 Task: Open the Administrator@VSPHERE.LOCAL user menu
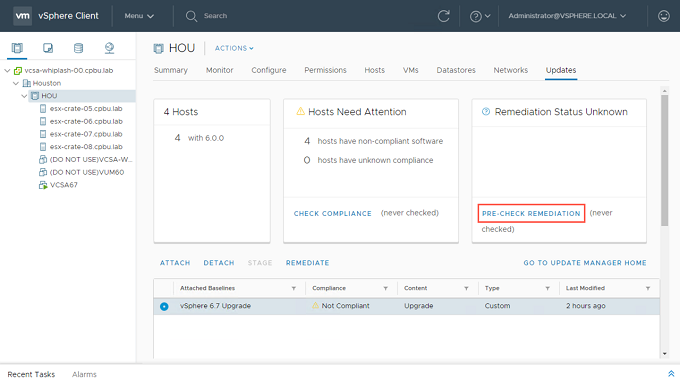click(x=567, y=16)
